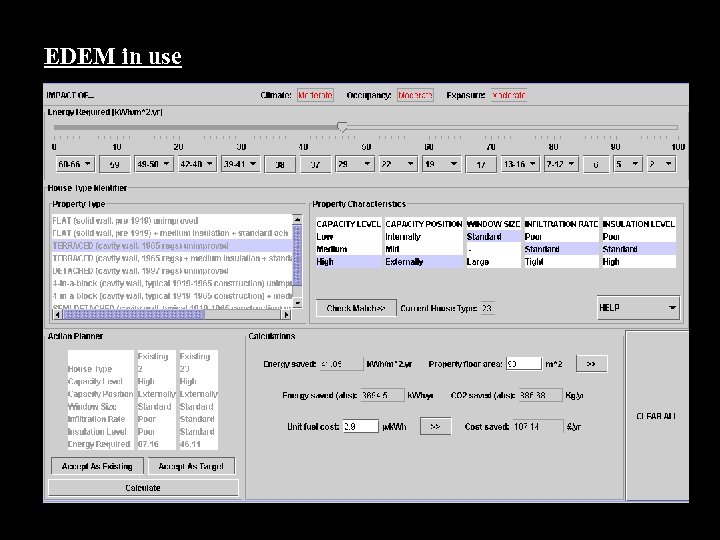Click the house type 38 button
Image resolution: width=720 pixels, height=540 pixels.
click(x=280, y=164)
